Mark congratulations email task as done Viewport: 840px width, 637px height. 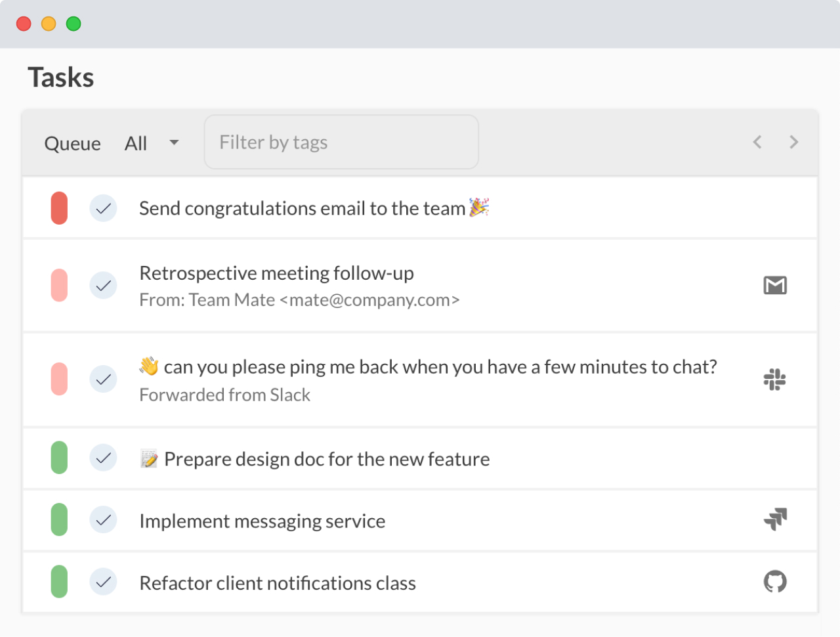click(x=103, y=209)
